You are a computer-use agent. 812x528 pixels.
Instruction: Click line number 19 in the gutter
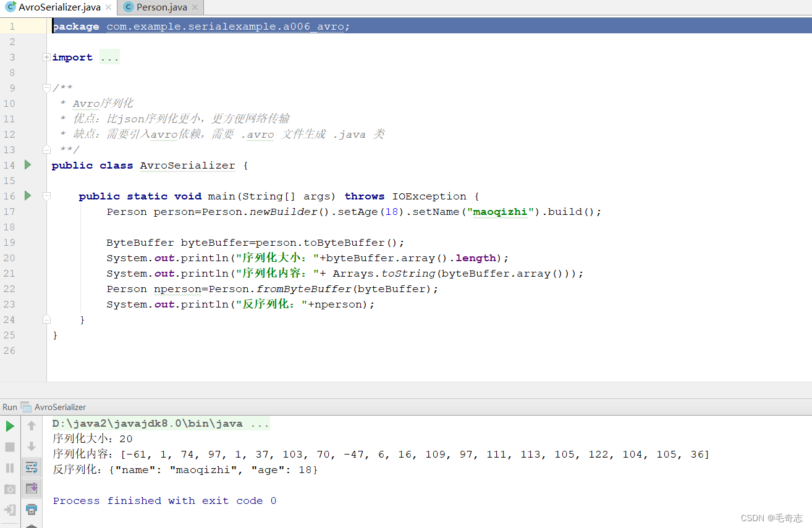click(9, 243)
